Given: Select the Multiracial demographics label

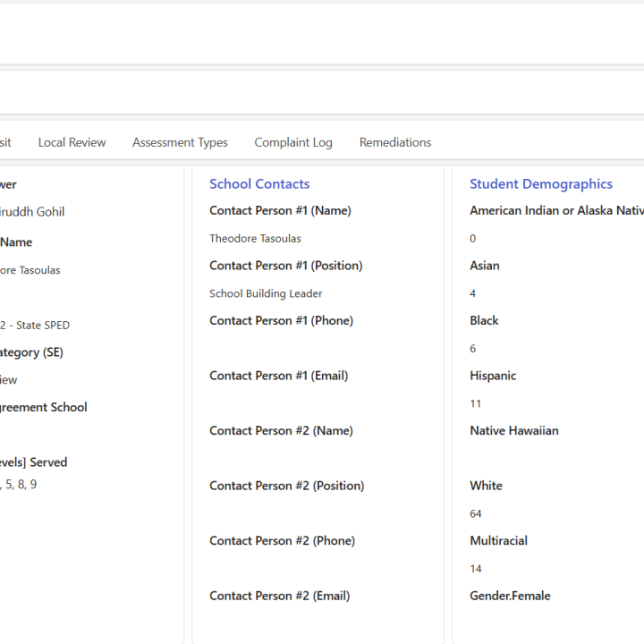Looking at the screenshot, I should (x=498, y=541).
